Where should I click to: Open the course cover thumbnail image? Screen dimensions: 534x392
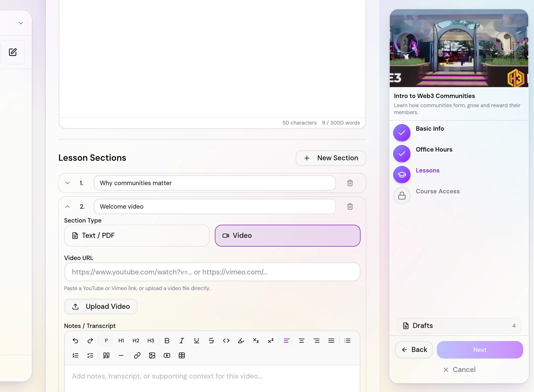pyautogui.click(x=459, y=48)
